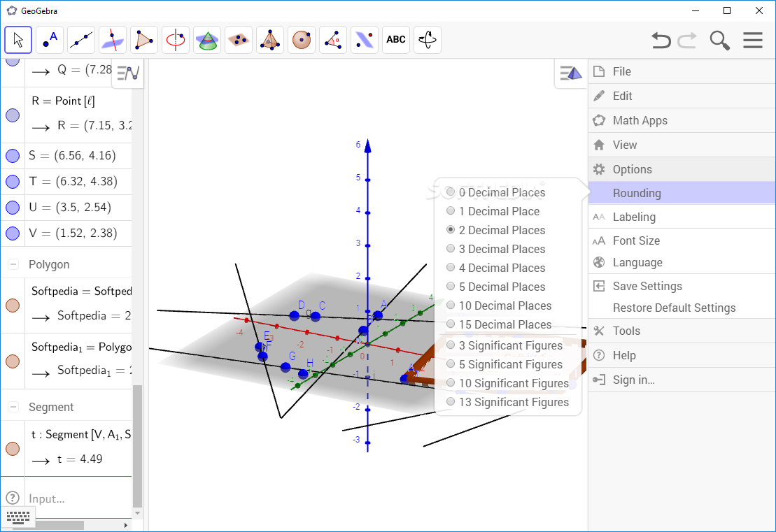776x532 pixels.
Task: Collapse the Segment group
Action: click(13, 407)
